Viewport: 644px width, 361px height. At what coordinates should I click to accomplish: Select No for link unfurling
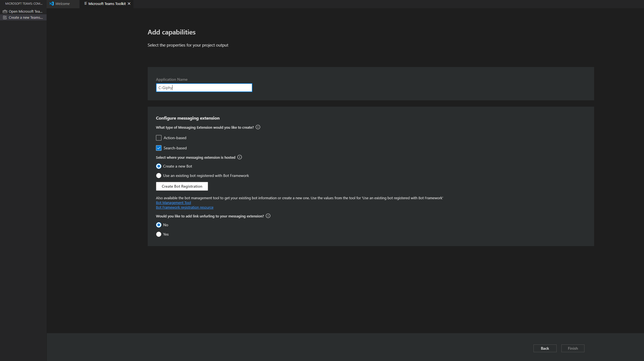coord(159,225)
